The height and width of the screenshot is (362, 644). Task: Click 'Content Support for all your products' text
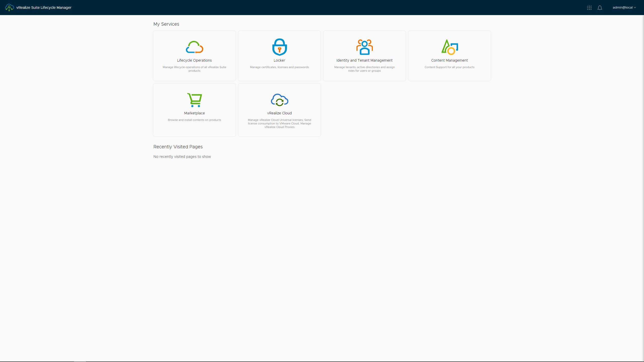[x=450, y=67]
